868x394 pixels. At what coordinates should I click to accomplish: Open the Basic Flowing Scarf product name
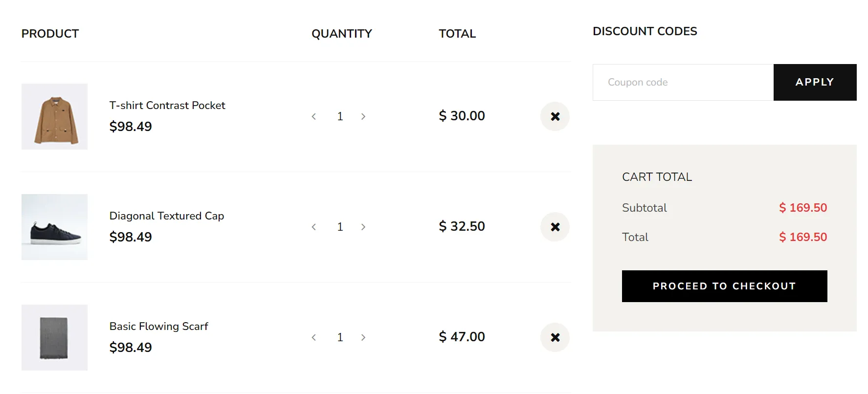click(159, 327)
